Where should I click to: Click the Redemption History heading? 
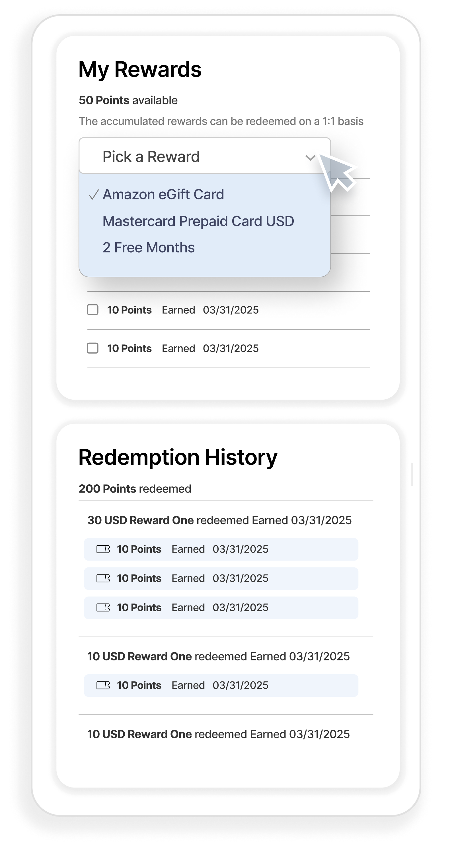point(178,458)
